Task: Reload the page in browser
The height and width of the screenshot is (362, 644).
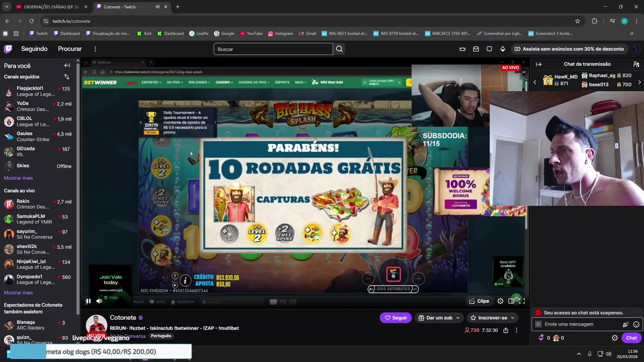Action: point(31,21)
